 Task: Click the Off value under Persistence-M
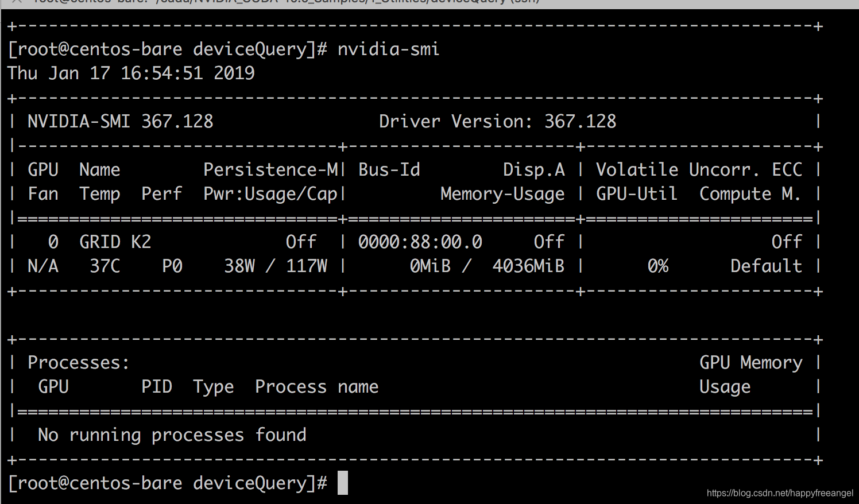(x=301, y=242)
